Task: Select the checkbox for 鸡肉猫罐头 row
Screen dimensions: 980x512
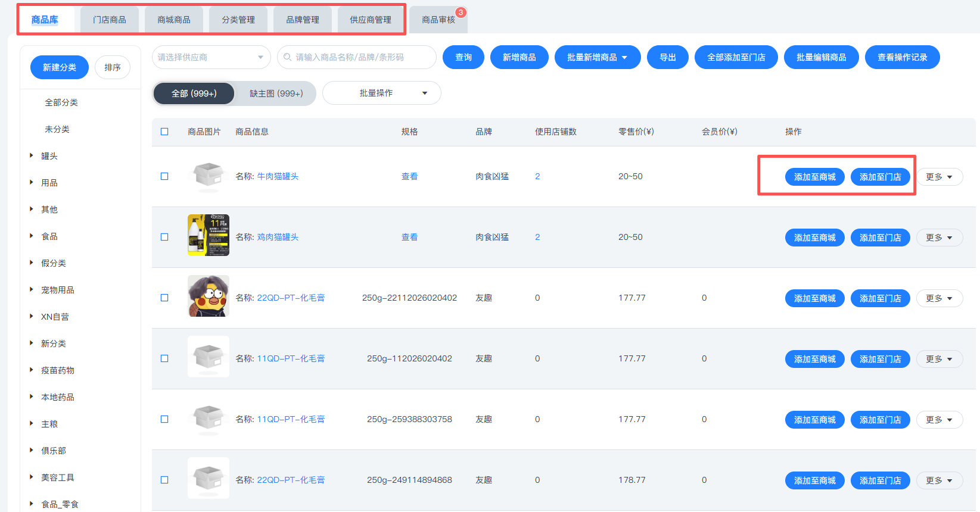Action: click(164, 237)
